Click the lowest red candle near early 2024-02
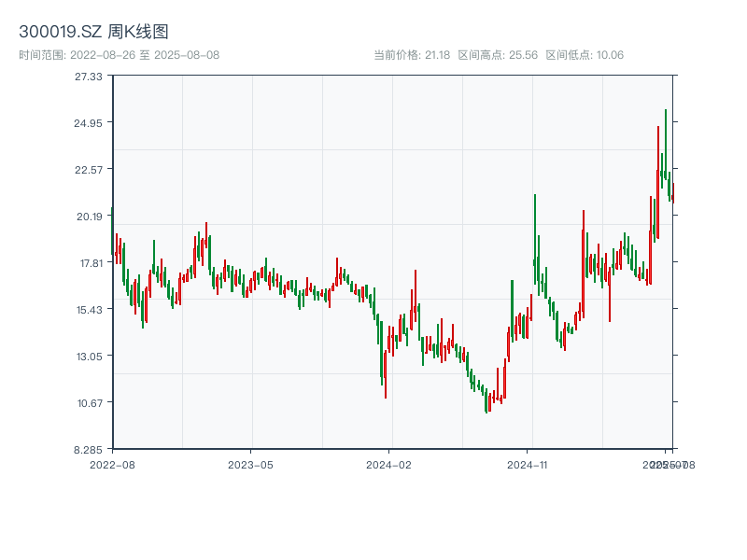The image size is (747, 560). point(386,374)
